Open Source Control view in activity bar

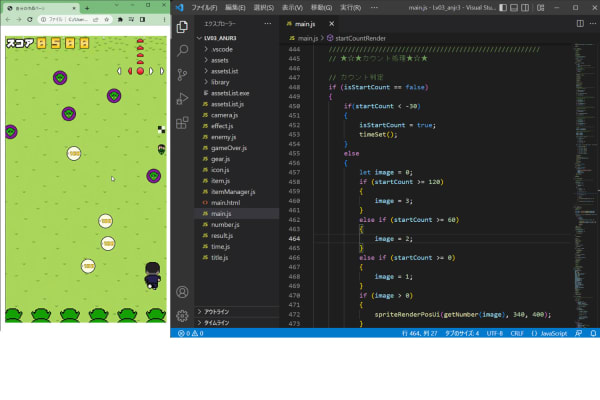pos(182,74)
